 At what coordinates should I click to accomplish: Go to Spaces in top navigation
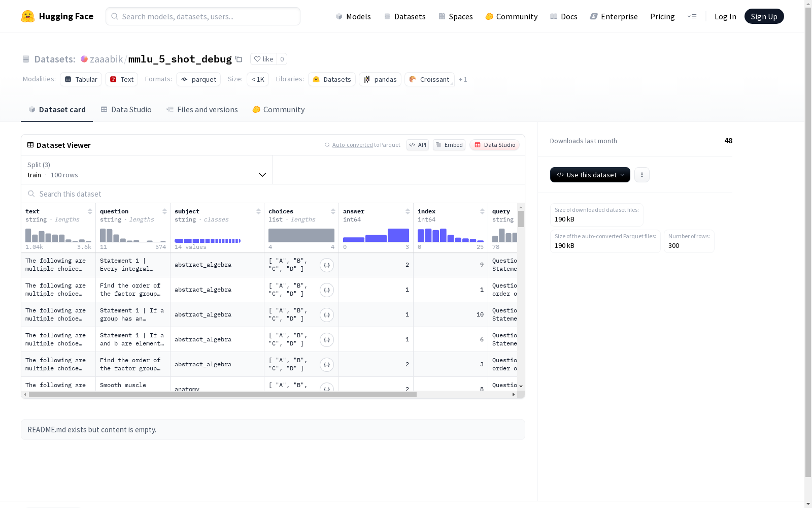(x=456, y=16)
